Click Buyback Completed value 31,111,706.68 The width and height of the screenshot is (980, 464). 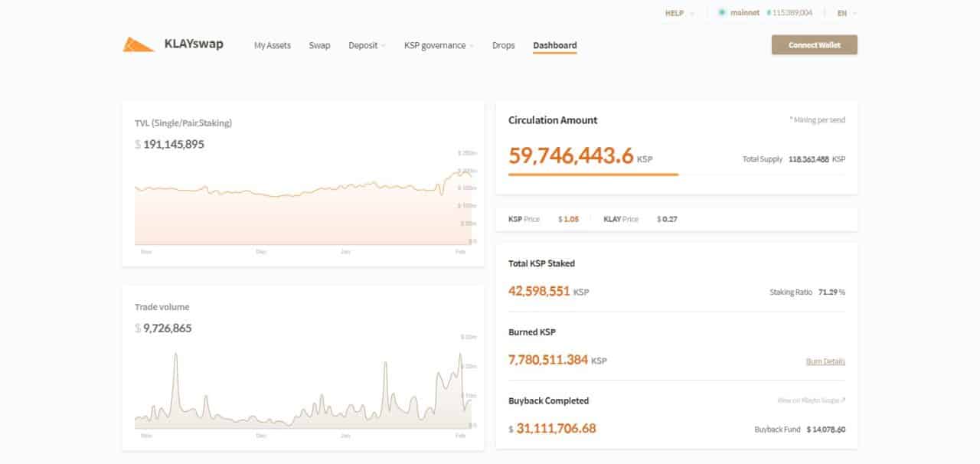tap(556, 429)
